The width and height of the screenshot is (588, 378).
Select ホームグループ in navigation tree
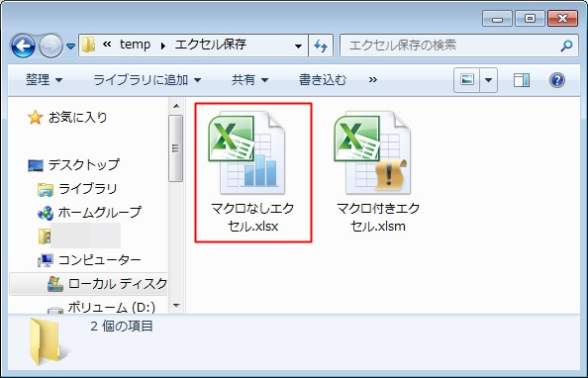pos(100,213)
